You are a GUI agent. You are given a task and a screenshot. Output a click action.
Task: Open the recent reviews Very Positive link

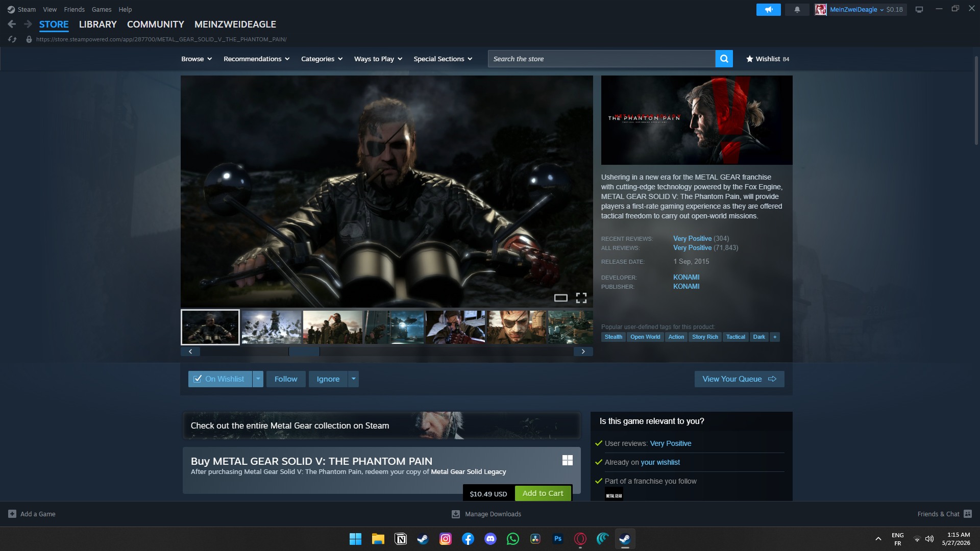click(x=692, y=238)
